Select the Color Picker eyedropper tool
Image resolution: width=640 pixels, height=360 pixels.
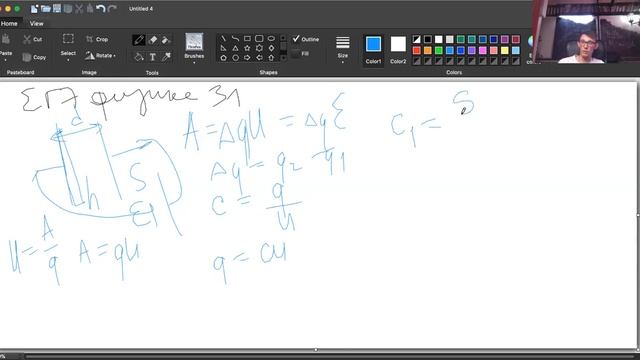[x=166, y=57]
